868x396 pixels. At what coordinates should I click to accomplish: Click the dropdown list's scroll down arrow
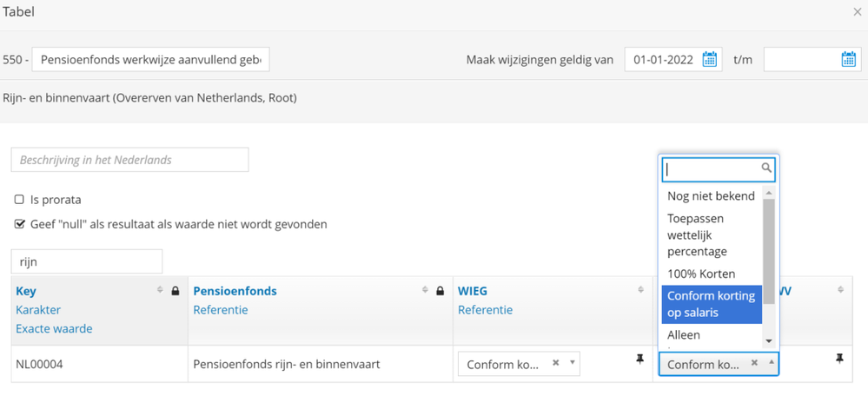coord(769,341)
